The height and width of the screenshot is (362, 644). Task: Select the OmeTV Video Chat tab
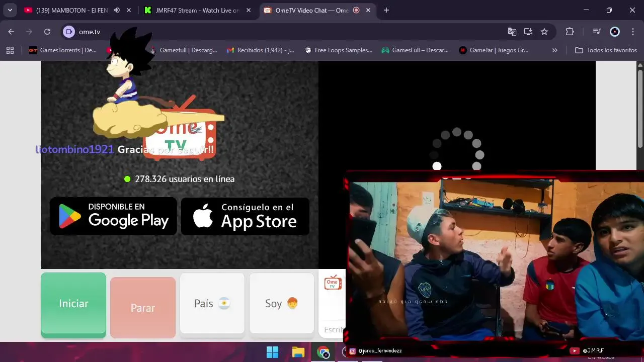click(x=312, y=10)
